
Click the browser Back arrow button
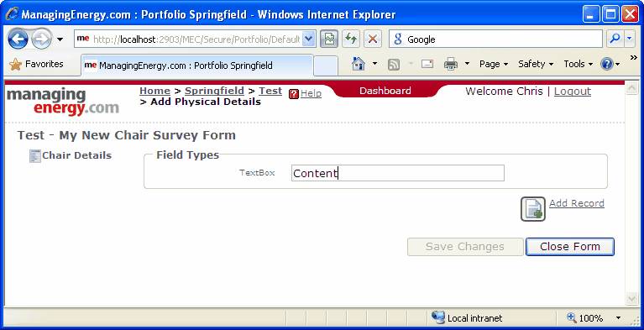[x=18, y=39]
